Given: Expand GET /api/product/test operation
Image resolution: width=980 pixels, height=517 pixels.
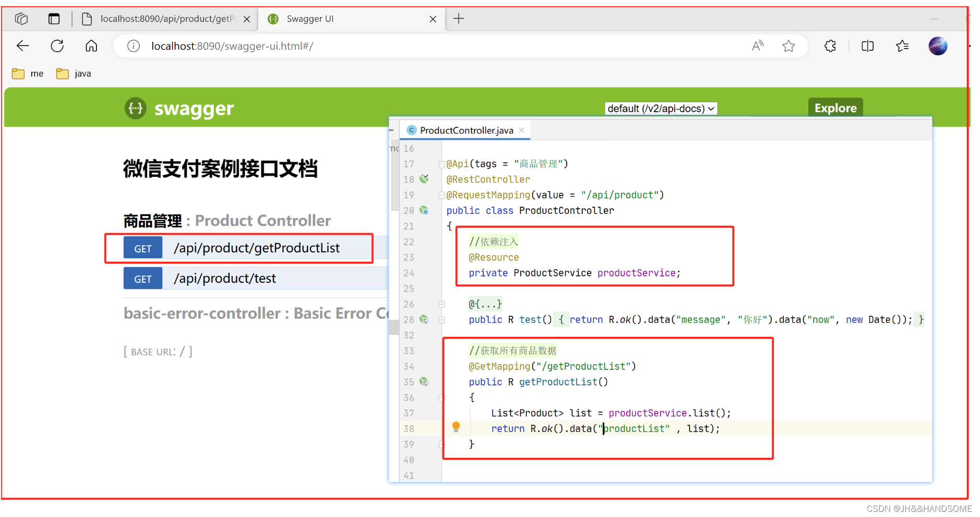Looking at the screenshot, I should pyautogui.click(x=256, y=278).
